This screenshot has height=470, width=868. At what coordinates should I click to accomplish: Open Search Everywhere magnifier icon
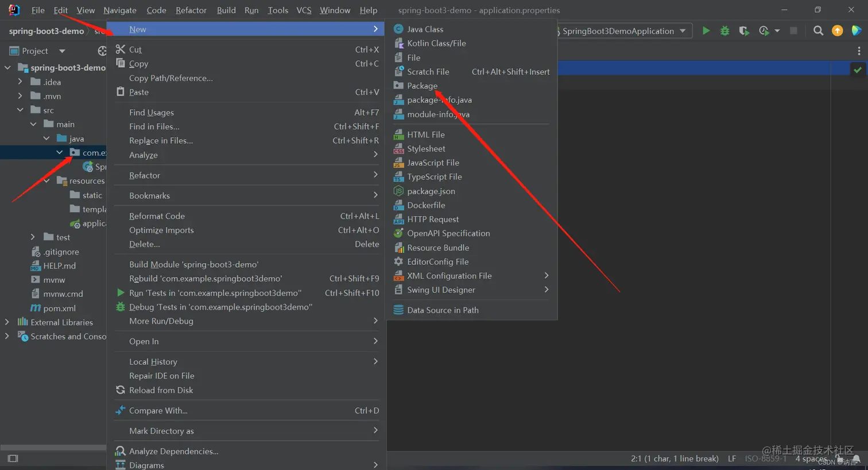[818, 30]
